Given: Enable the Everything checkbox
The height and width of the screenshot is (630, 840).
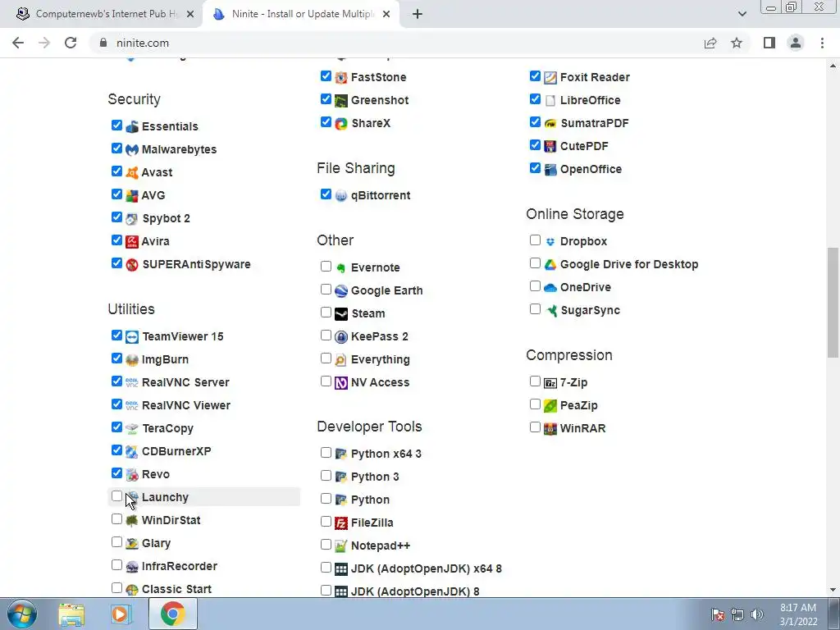Looking at the screenshot, I should coord(326,358).
